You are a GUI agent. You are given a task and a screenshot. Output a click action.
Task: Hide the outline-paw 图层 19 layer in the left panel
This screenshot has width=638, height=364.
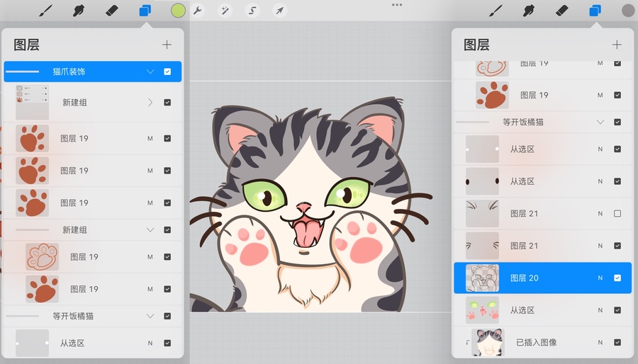click(x=167, y=257)
